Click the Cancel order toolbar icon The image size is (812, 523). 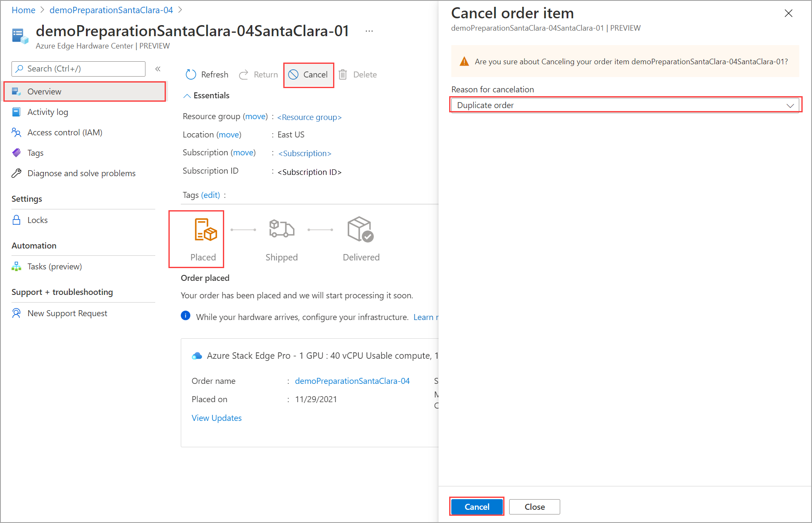(x=293, y=74)
